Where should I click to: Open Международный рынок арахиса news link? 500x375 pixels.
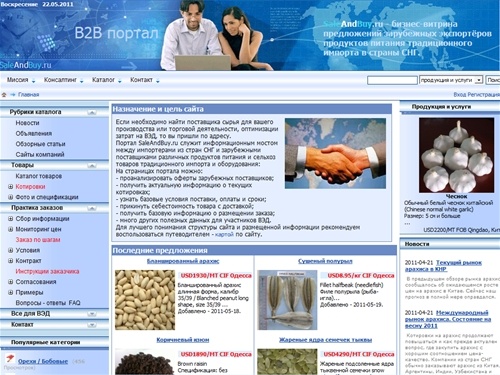tap(448, 319)
